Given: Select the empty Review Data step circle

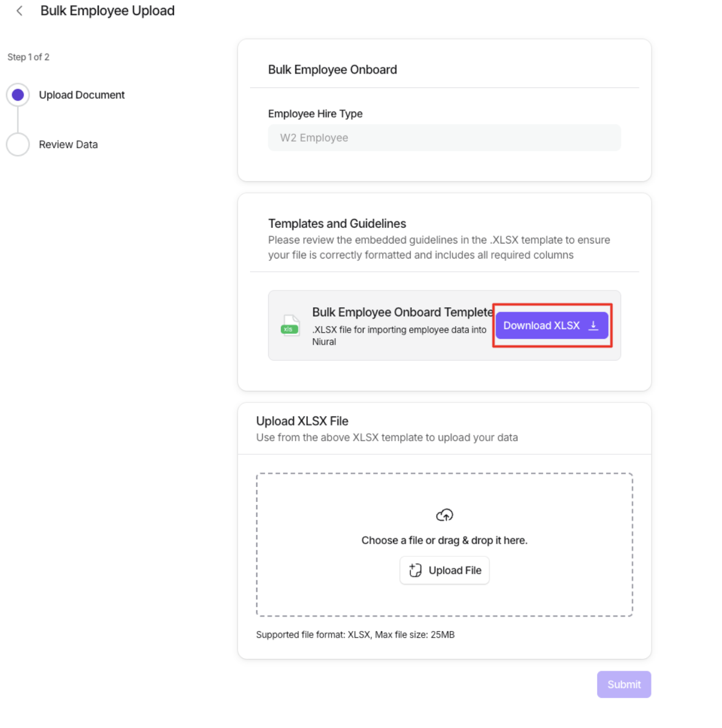Looking at the screenshot, I should point(18,145).
